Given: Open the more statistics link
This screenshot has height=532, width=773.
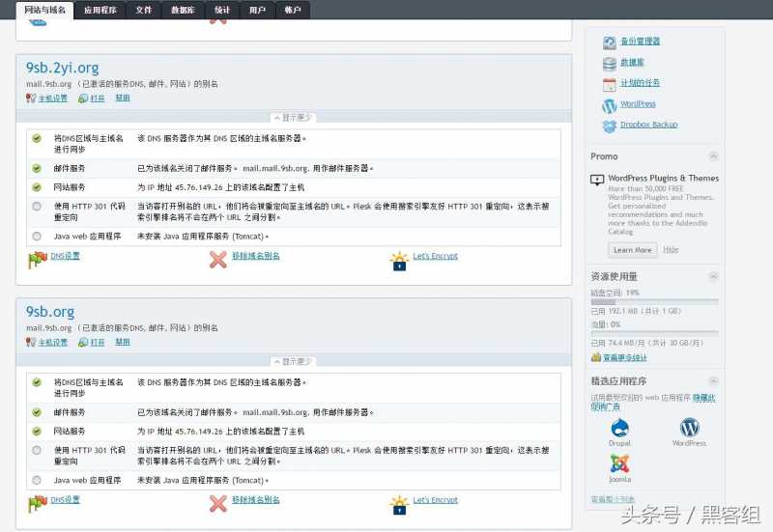Looking at the screenshot, I should [624, 357].
